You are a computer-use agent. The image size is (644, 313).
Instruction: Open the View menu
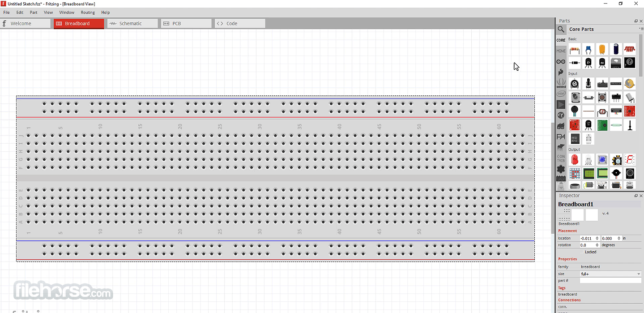[x=48, y=13]
